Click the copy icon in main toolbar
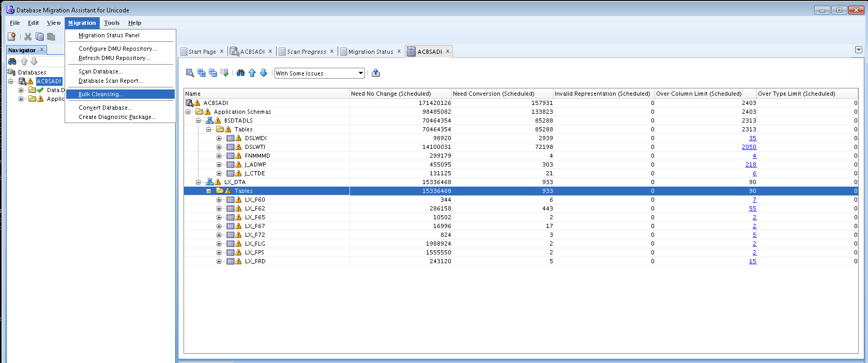Image resolution: width=868 pixels, height=363 pixels. [40, 36]
